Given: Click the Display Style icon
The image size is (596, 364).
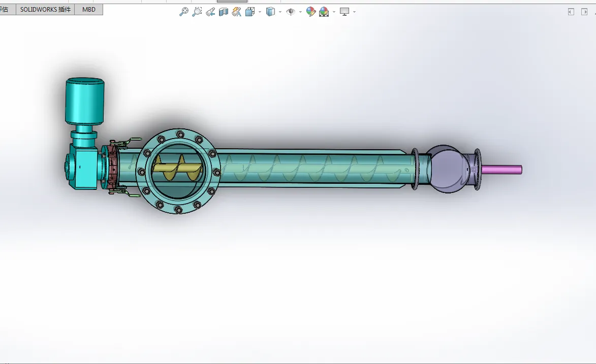Looking at the screenshot, I should coord(270,12).
